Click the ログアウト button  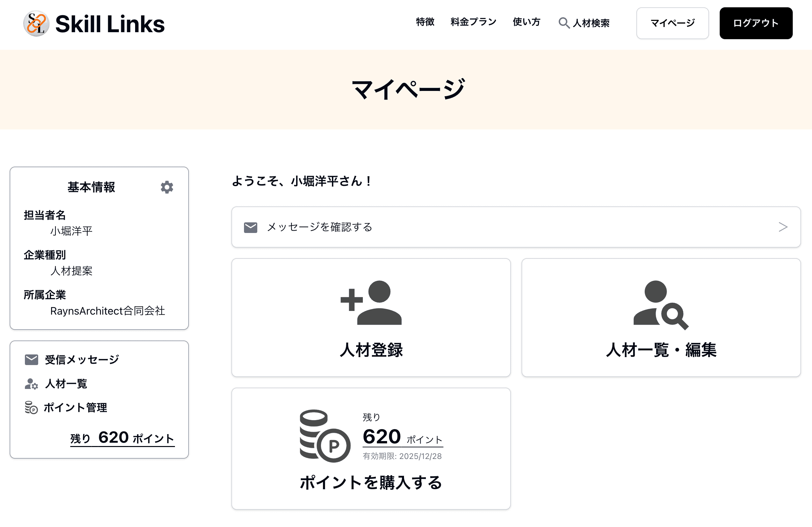click(756, 23)
